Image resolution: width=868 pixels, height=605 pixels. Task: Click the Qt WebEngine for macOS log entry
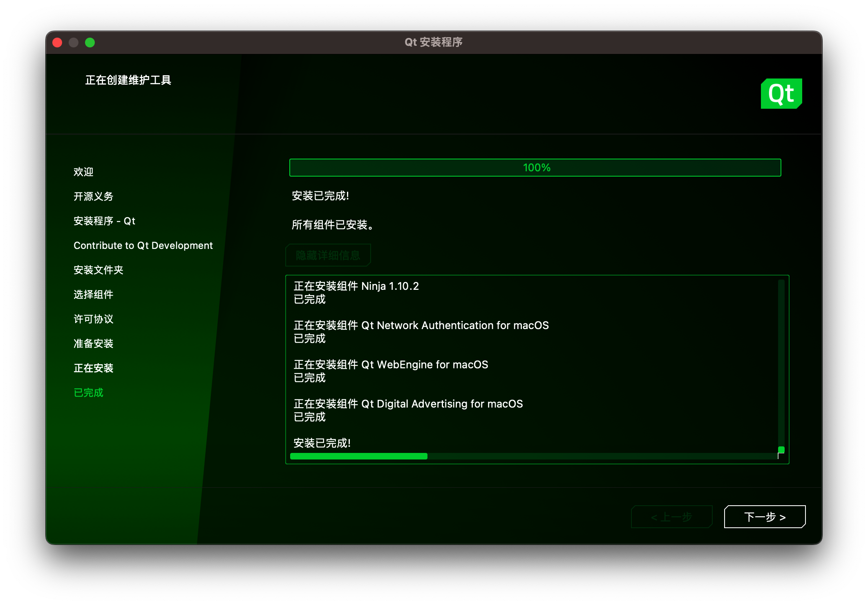pos(391,365)
